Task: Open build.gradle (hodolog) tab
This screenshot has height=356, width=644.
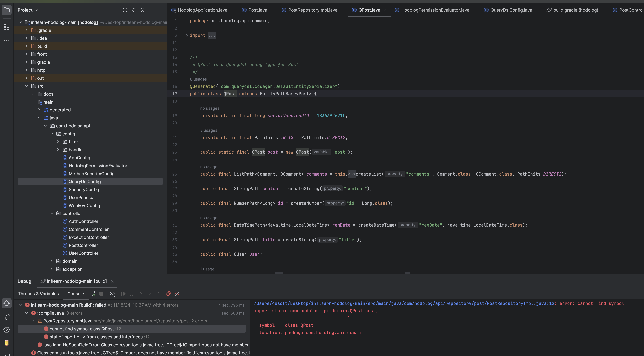Action: 572,10
